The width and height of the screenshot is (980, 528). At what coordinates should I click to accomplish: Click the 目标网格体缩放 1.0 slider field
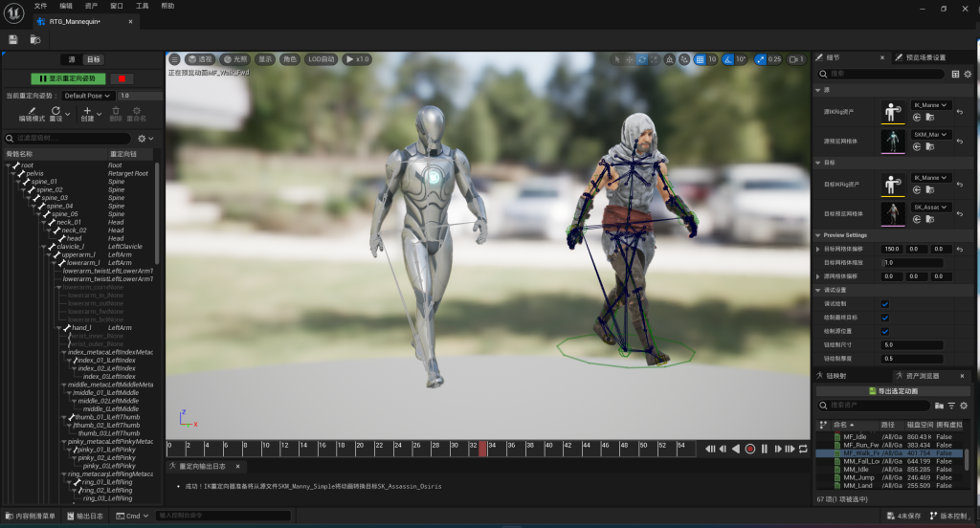(912, 262)
